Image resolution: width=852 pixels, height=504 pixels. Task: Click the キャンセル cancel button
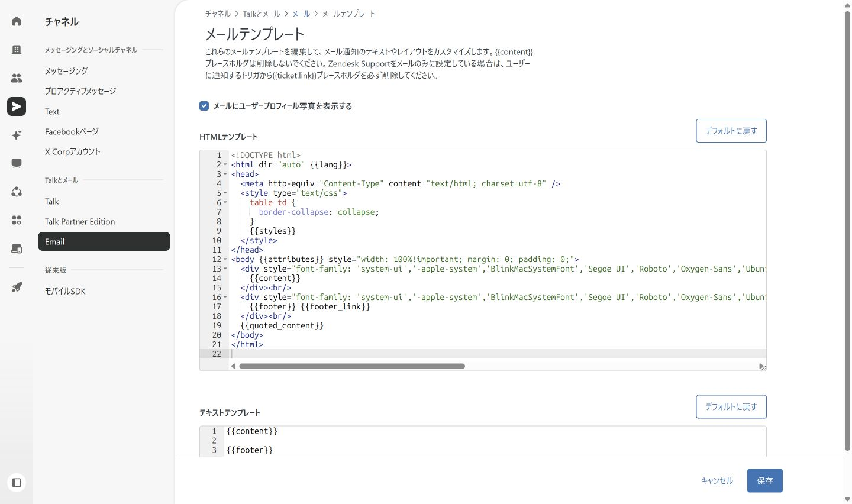click(x=717, y=481)
